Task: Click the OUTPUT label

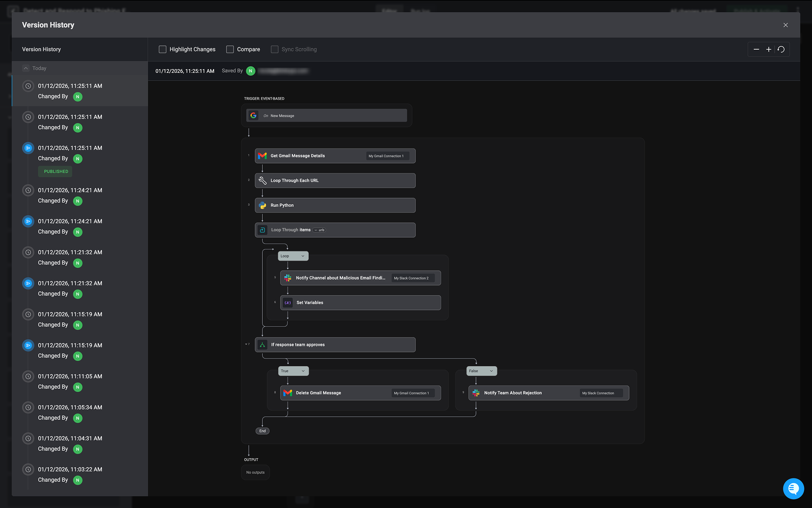Action: [x=251, y=460]
